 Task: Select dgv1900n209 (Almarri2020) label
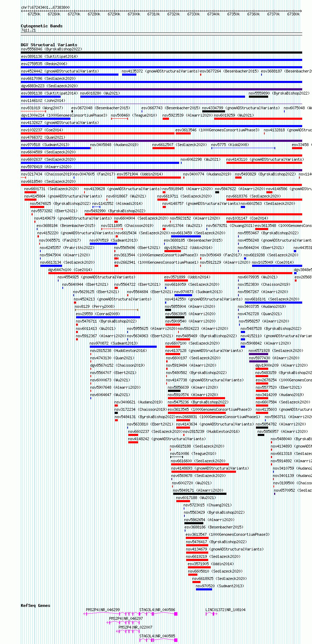point(282,365)
